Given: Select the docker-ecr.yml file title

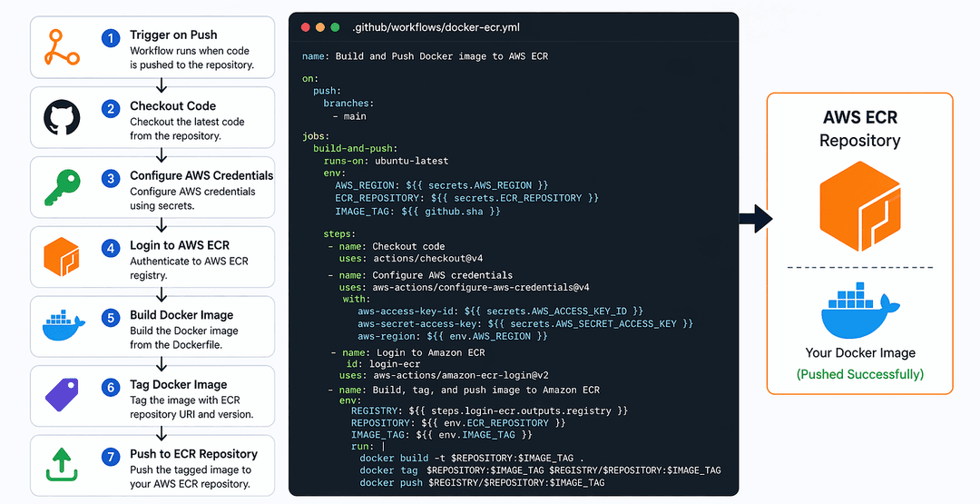Looking at the screenshot, I should click(x=436, y=27).
